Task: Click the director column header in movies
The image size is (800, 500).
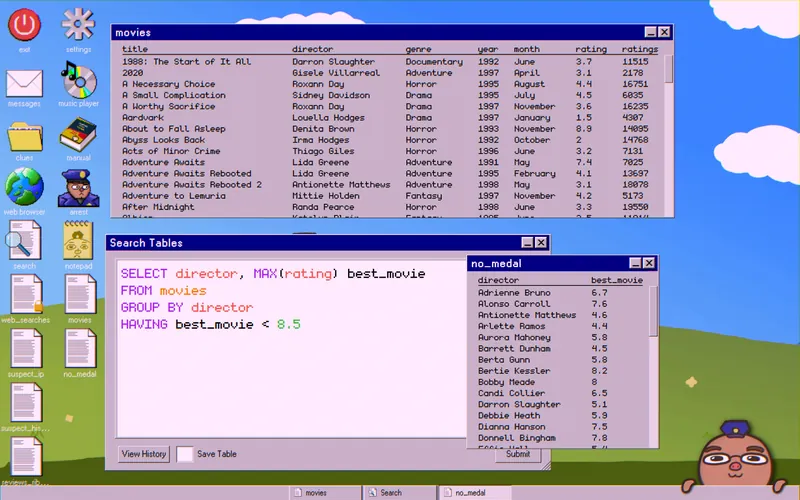Action: (x=313, y=49)
